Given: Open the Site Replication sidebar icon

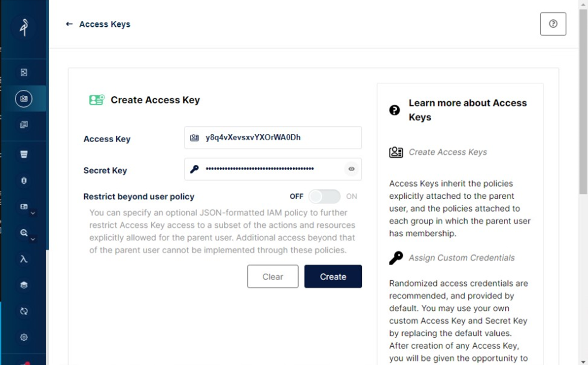Looking at the screenshot, I should (24, 311).
